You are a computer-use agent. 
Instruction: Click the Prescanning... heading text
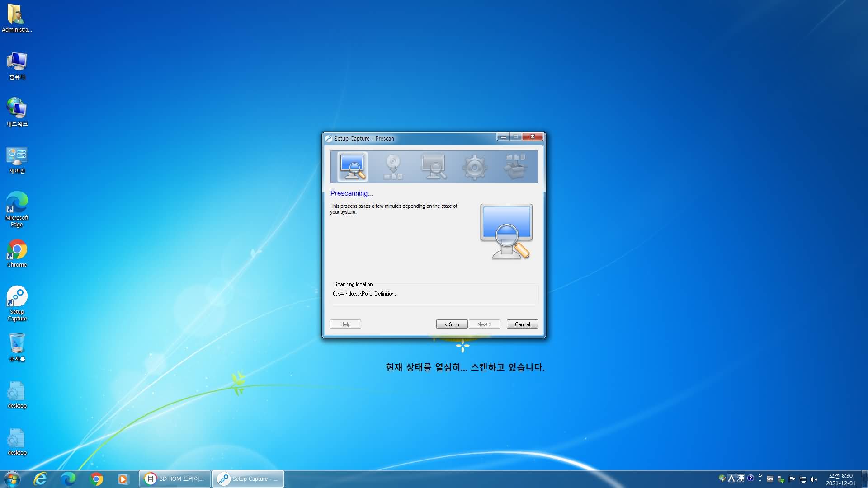point(351,193)
